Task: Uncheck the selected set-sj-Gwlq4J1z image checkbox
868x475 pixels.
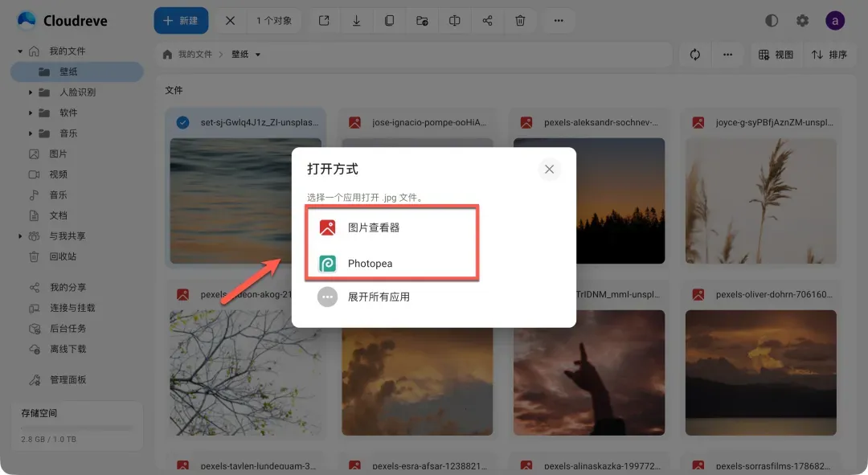Action: pyautogui.click(x=182, y=123)
